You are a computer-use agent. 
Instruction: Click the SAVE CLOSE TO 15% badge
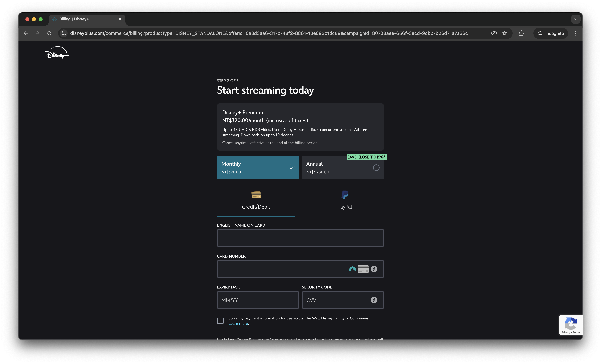(366, 157)
